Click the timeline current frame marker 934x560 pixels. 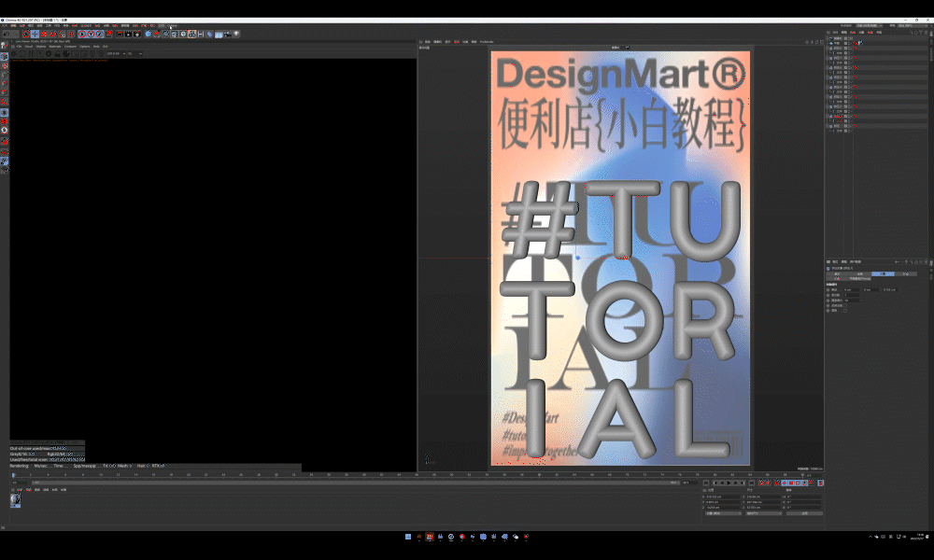(x=14, y=475)
